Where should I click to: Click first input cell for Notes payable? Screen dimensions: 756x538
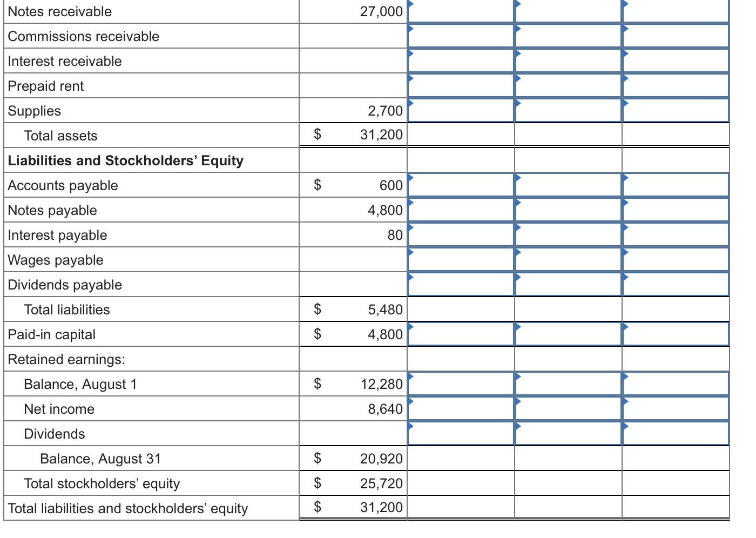pyautogui.click(x=461, y=210)
